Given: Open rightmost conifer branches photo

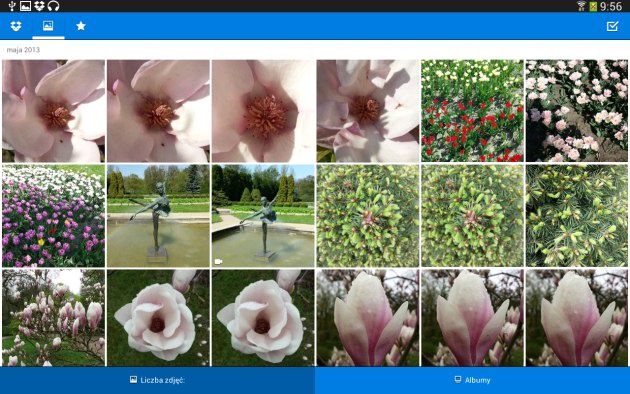Looking at the screenshot, I should [x=577, y=216].
